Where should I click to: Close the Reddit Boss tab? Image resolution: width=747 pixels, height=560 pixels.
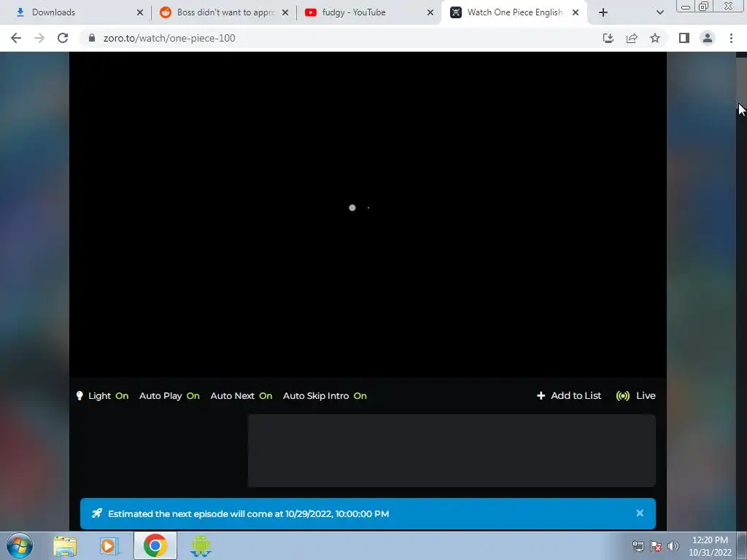point(285,12)
